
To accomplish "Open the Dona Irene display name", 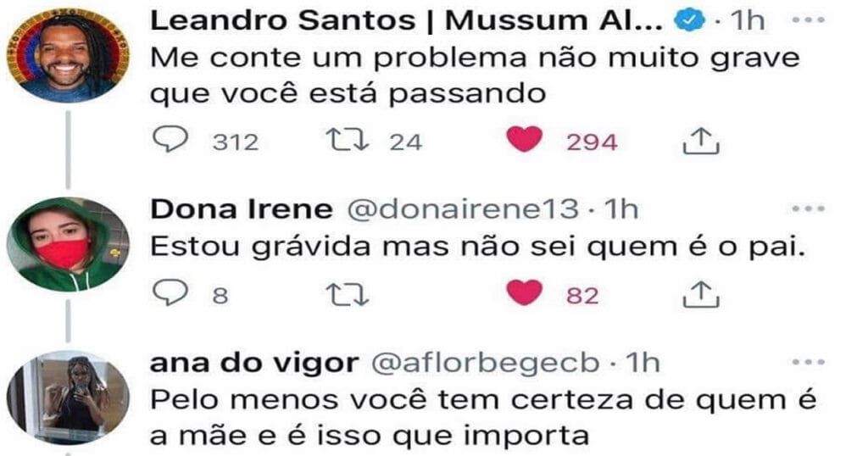I will point(242,209).
